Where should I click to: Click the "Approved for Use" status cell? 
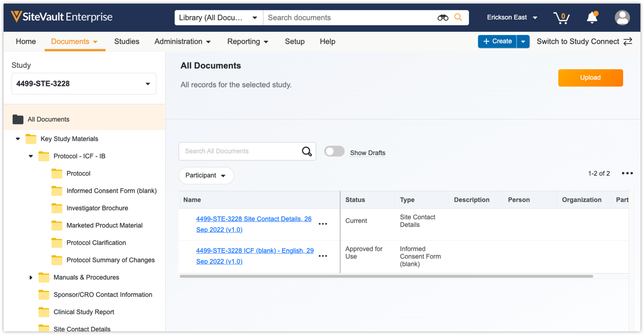pos(364,253)
